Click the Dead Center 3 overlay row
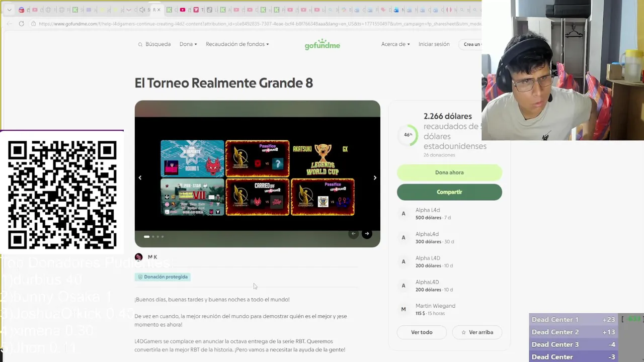The image size is (644, 362). click(x=574, y=344)
